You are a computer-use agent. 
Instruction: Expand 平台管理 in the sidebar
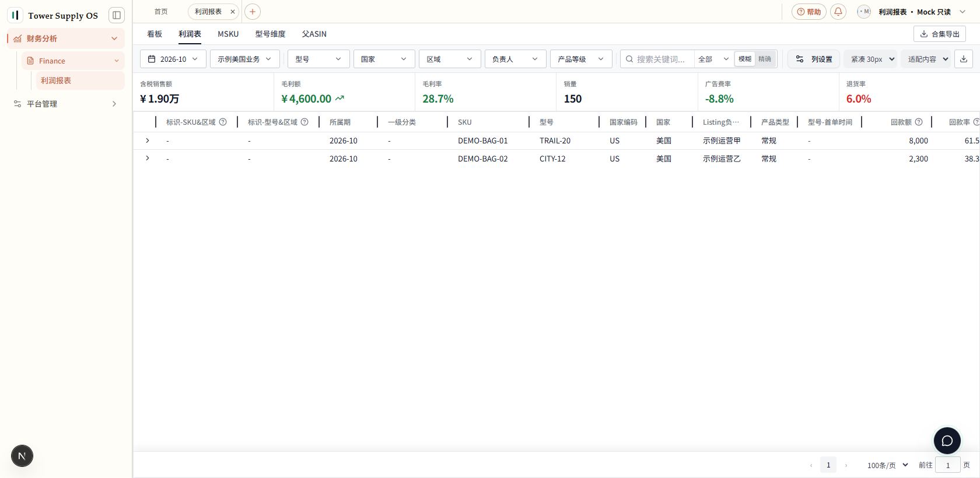tap(65, 104)
